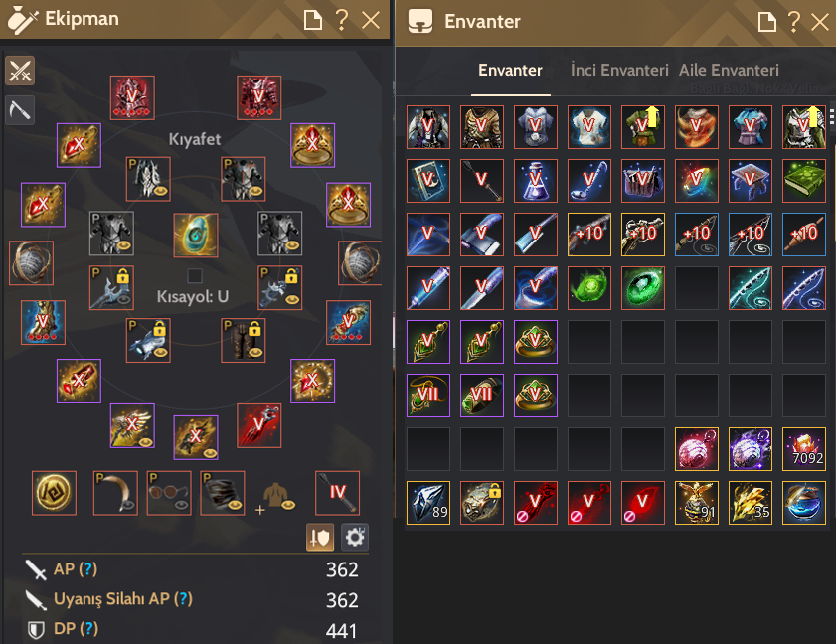Click the sword and shield stats button

pyautogui.click(x=320, y=538)
